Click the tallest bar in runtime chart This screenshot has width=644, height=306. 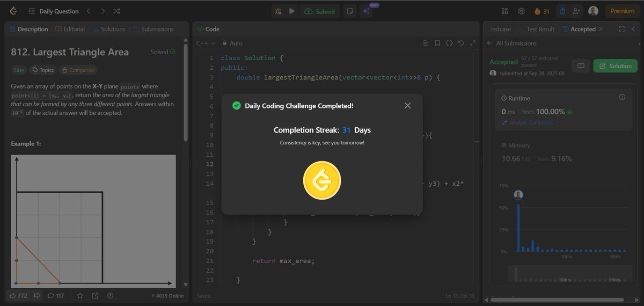pos(518,228)
